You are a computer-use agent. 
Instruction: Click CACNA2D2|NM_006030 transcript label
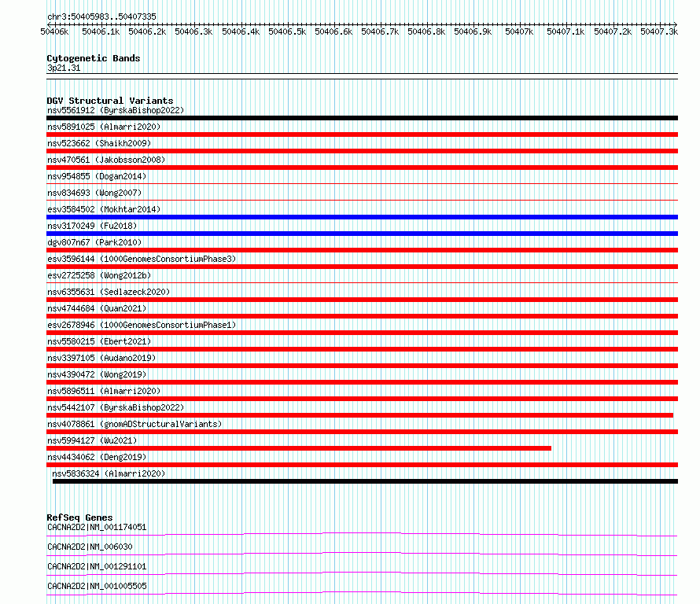tap(90, 547)
